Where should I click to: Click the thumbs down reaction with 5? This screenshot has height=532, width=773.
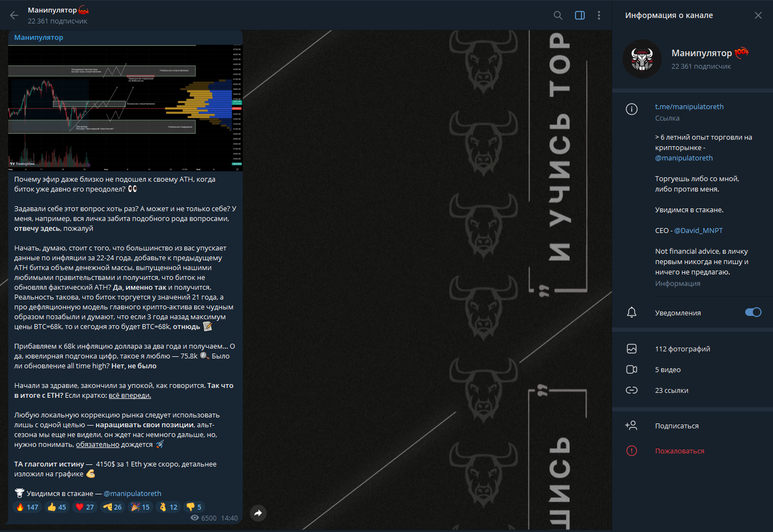point(194,507)
